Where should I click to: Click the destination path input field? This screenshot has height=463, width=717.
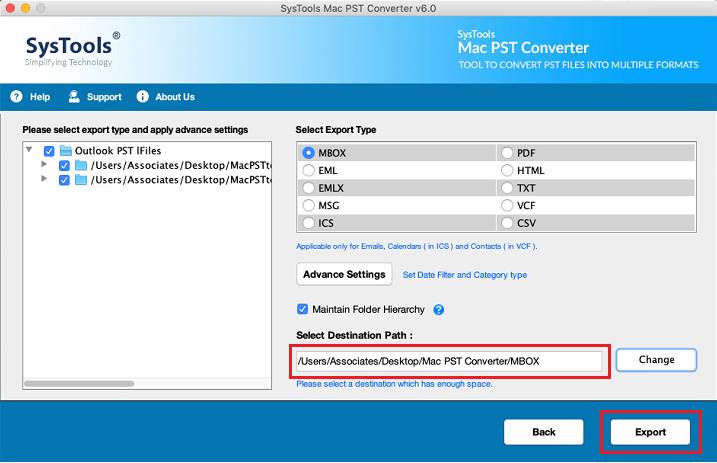click(x=449, y=361)
